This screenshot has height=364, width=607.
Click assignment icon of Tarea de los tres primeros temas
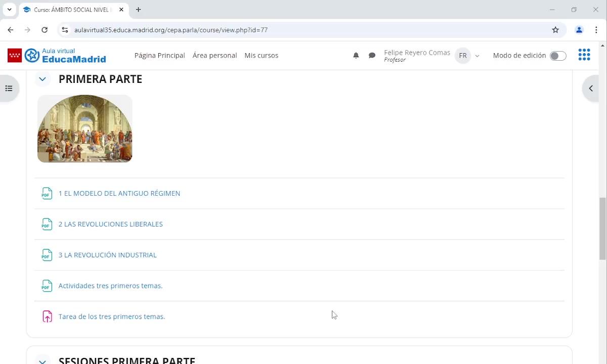[47, 317]
